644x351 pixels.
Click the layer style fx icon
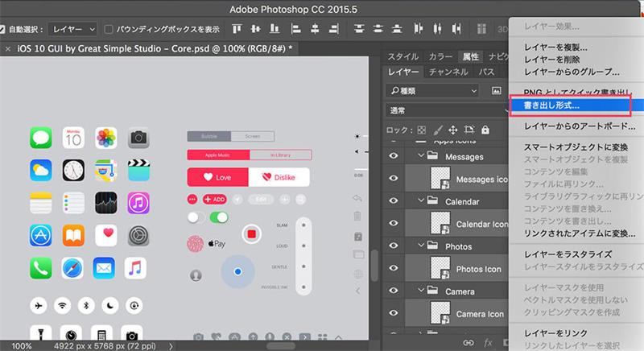pyautogui.click(x=488, y=343)
